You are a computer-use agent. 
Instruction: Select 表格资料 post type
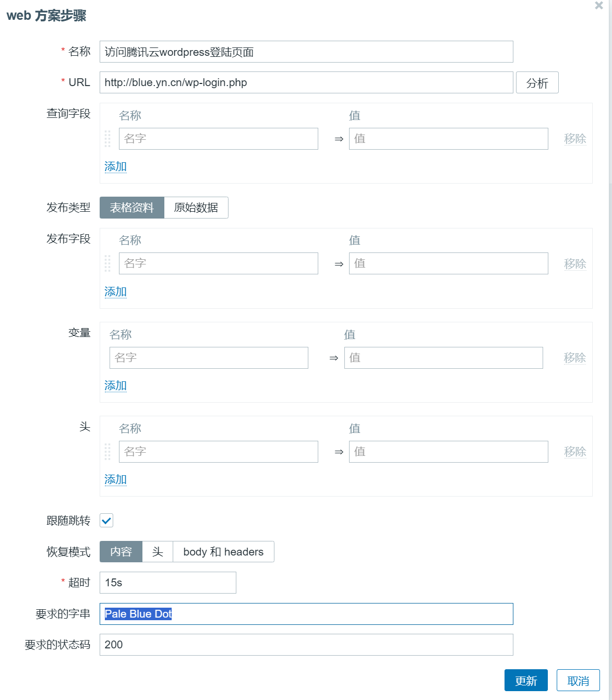coord(132,208)
